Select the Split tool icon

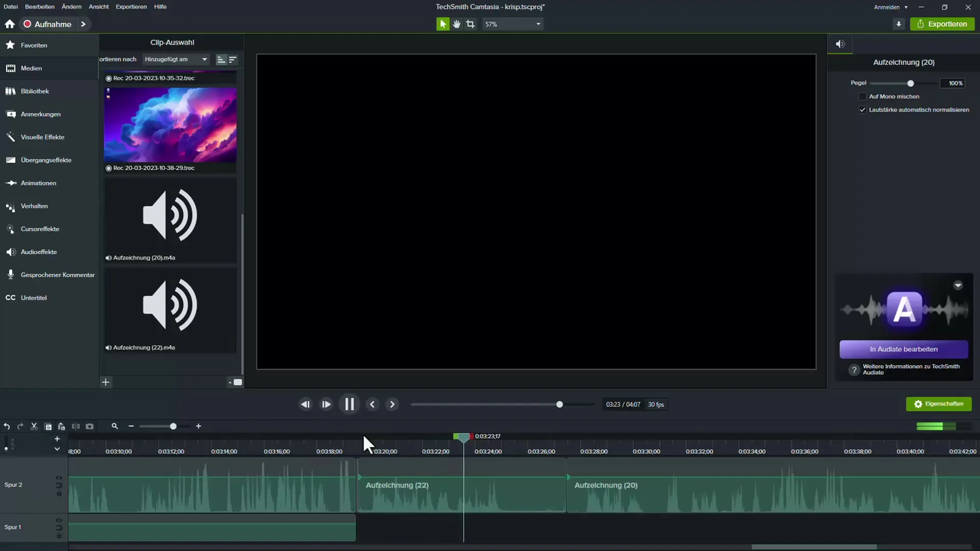pos(76,426)
